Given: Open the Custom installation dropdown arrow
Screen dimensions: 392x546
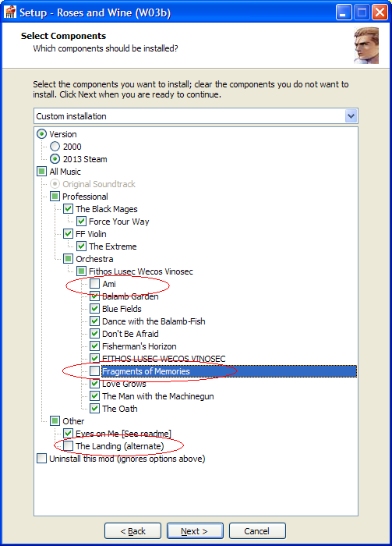Looking at the screenshot, I should point(351,116).
